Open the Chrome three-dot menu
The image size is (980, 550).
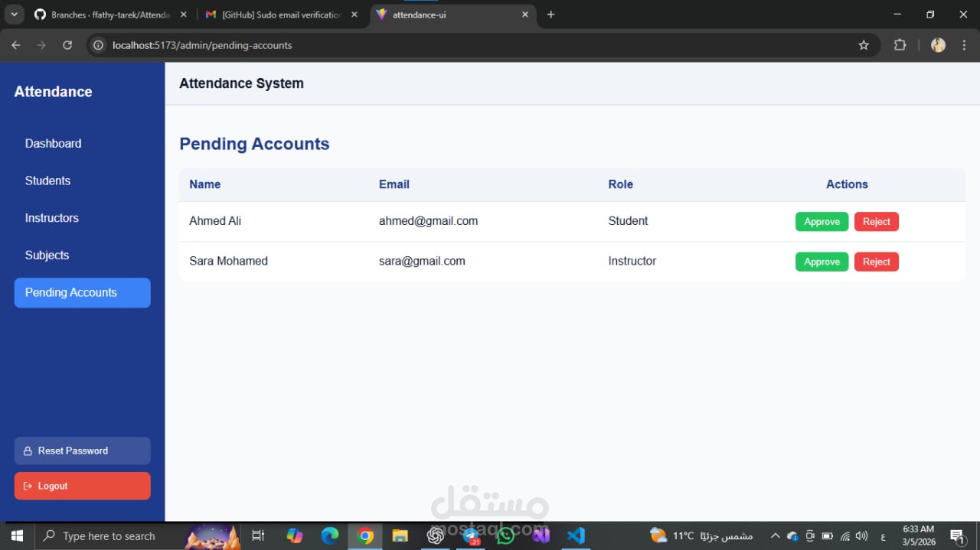coord(964,45)
